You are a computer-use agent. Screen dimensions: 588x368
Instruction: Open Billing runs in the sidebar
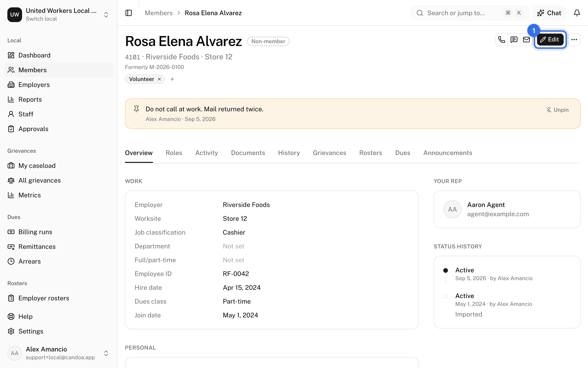click(59, 232)
